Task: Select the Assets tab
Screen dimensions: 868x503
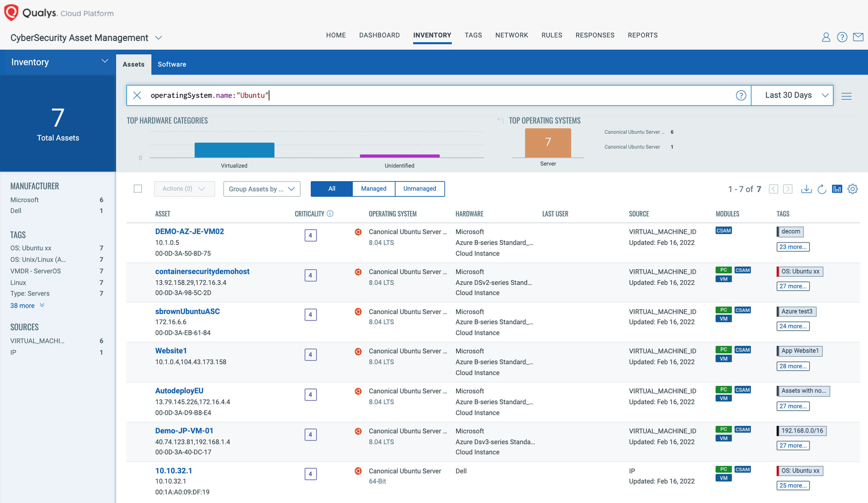Action: tap(134, 64)
